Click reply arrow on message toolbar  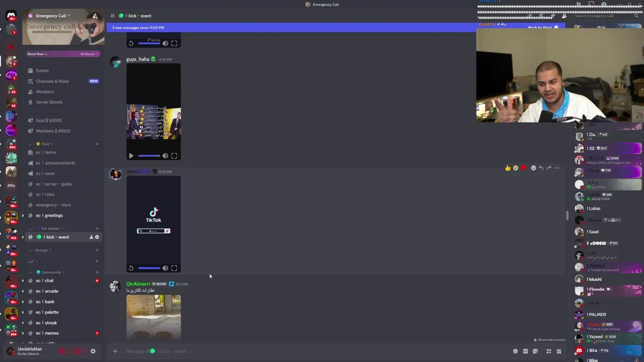[541, 168]
